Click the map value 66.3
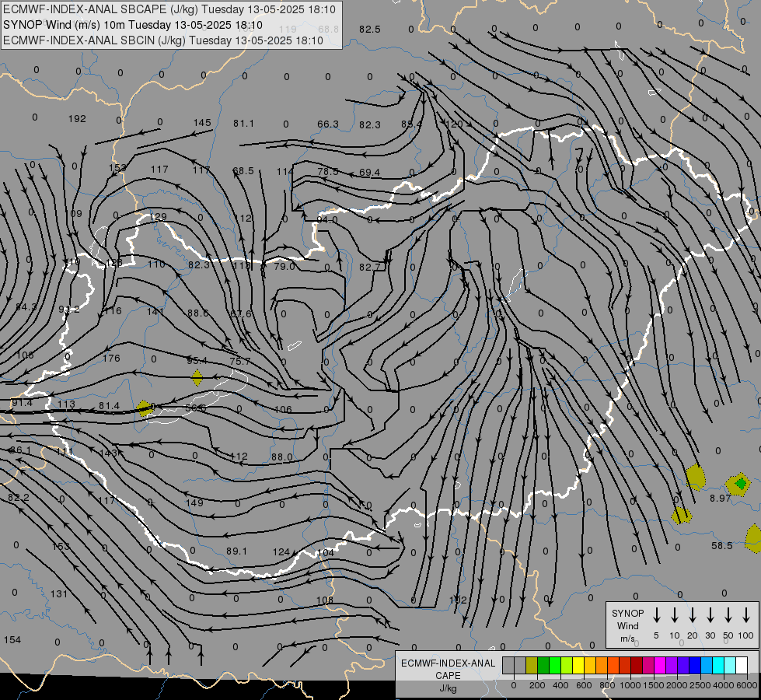Screen dimensions: 761x700 click(327, 124)
